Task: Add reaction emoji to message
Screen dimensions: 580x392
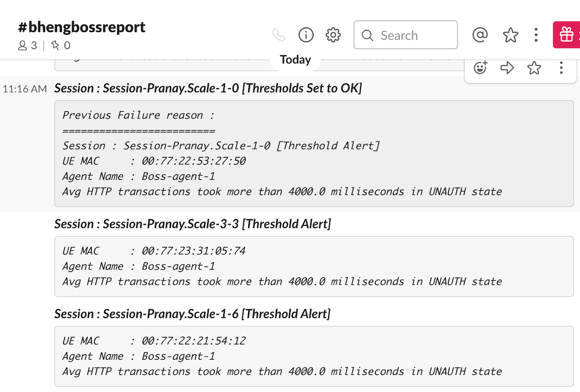Action: point(481,68)
